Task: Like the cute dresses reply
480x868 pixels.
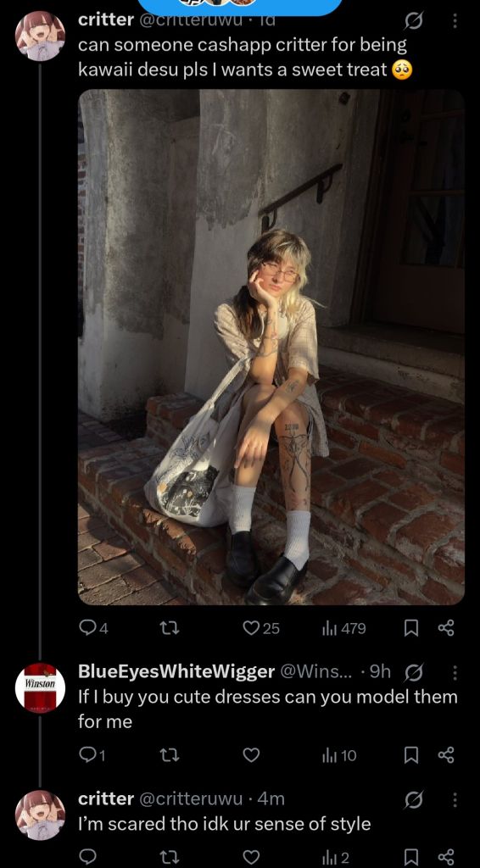Action: tap(251, 755)
